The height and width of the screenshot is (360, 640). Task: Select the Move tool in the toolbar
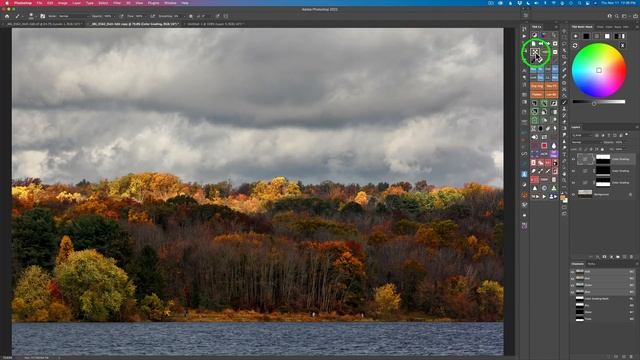tap(564, 31)
